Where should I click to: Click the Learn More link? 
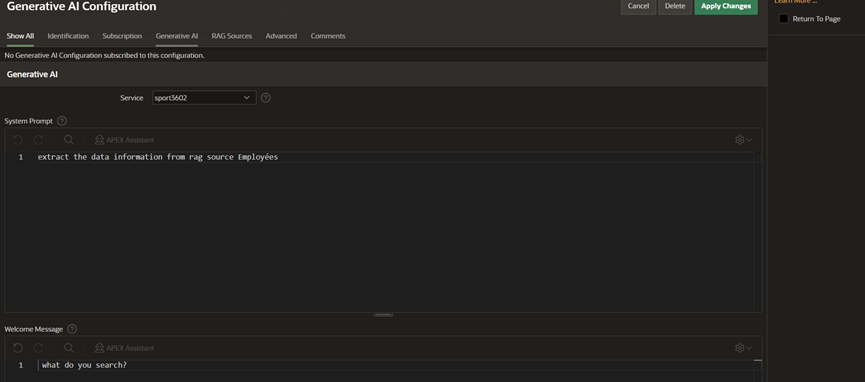click(795, 2)
